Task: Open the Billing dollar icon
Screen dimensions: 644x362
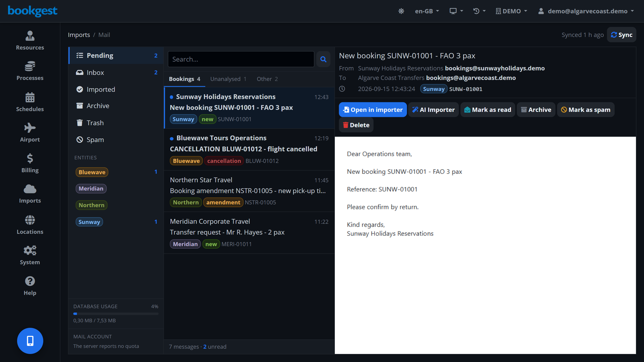Action: [x=30, y=159]
